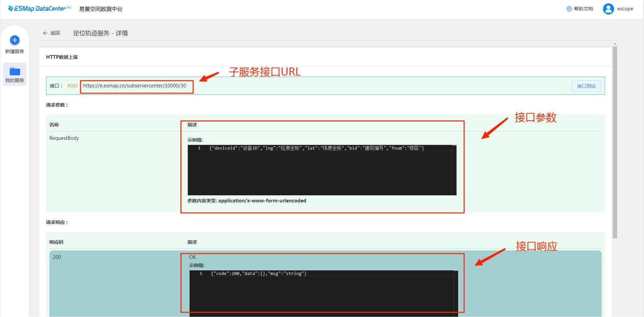The image size is (644, 317).
Task: Click the 帮助文档 info icon
Action: 569,9
